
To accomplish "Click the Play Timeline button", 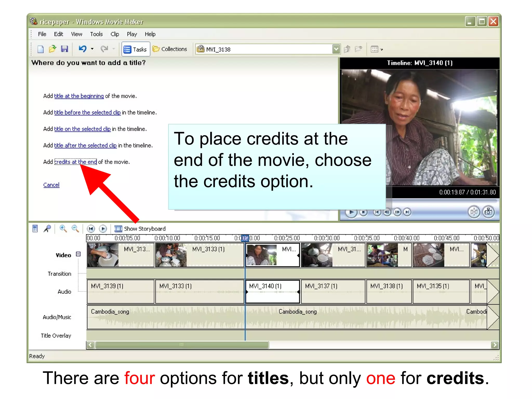I will (x=103, y=229).
